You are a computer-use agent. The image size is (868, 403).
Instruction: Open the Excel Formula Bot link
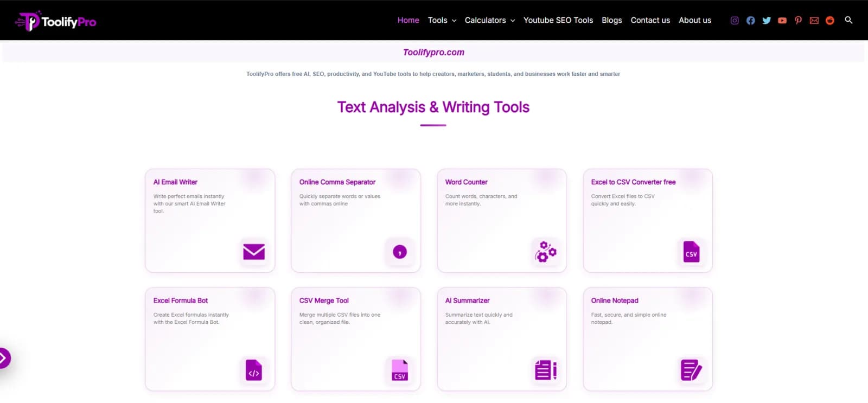click(x=181, y=300)
